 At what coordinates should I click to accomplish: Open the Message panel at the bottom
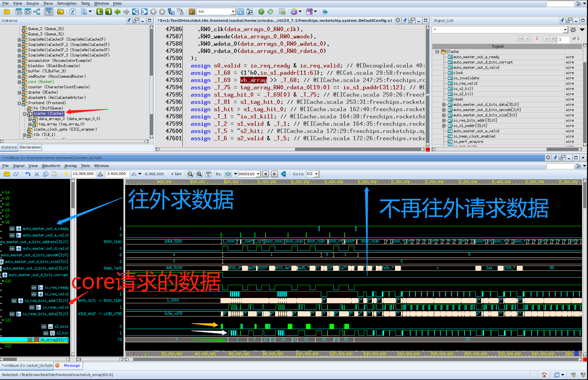click(x=72, y=365)
